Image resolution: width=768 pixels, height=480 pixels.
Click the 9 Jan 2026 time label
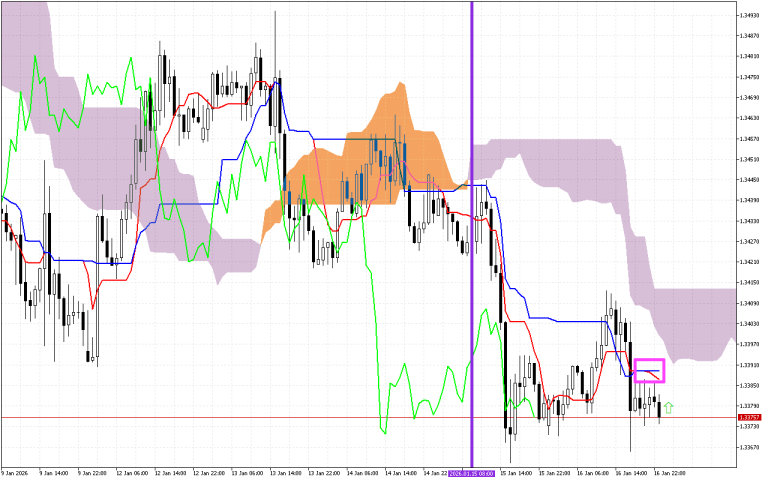click(14, 474)
